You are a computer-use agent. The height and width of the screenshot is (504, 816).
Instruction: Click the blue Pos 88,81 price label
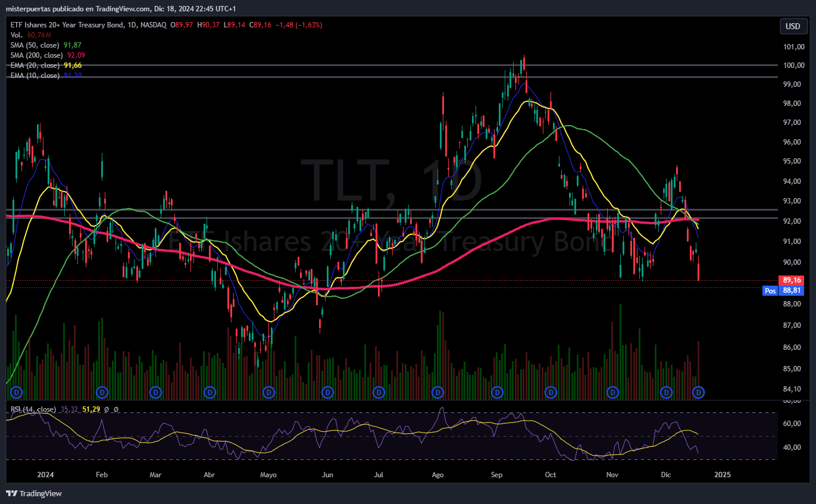pyautogui.click(x=783, y=290)
